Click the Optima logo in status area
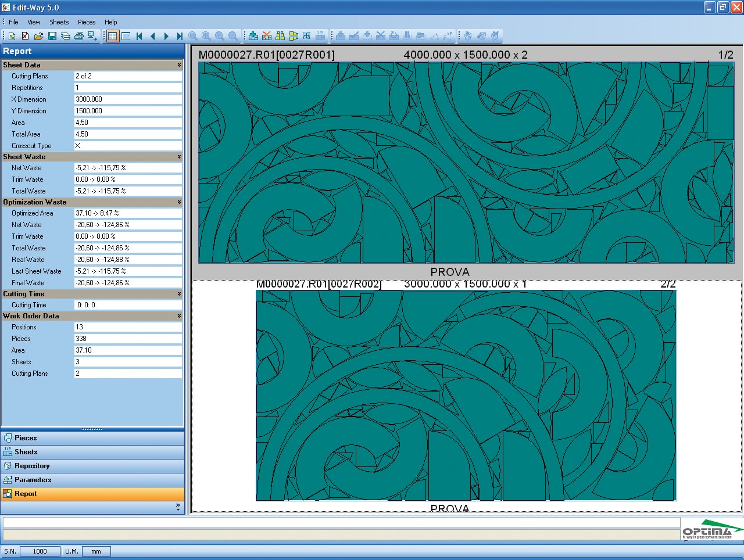The height and width of the screenshot is (560, 744). 713,530
